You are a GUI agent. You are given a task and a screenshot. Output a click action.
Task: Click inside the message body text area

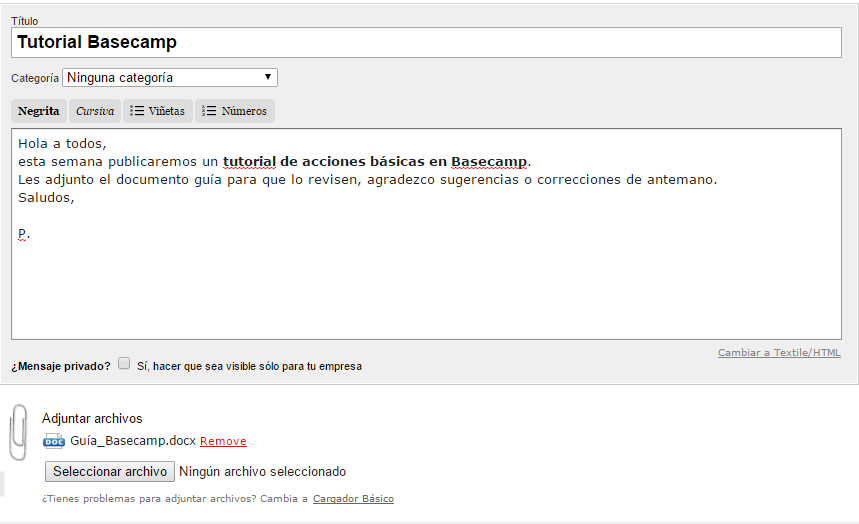[427, 280]
